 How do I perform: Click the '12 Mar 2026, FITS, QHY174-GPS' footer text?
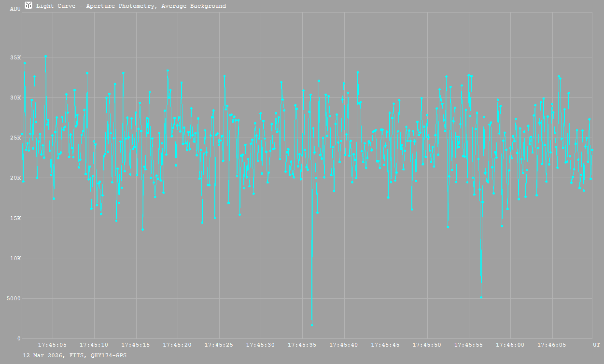tap(75, 355)
